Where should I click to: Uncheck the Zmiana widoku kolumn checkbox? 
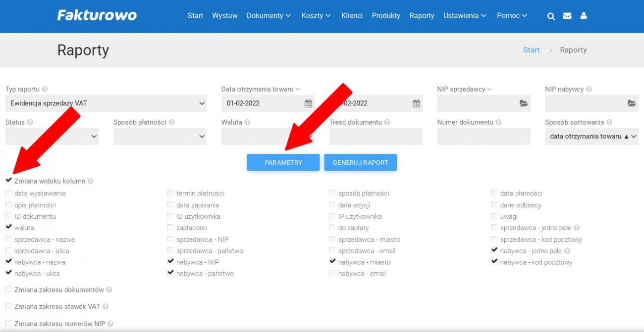pyautogui.click(x=9, y=181)
